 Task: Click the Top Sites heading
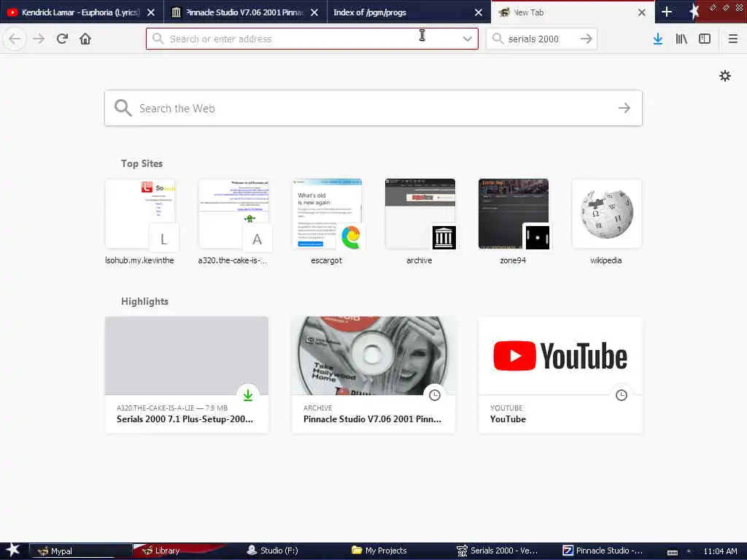click(x=142, y=163)
